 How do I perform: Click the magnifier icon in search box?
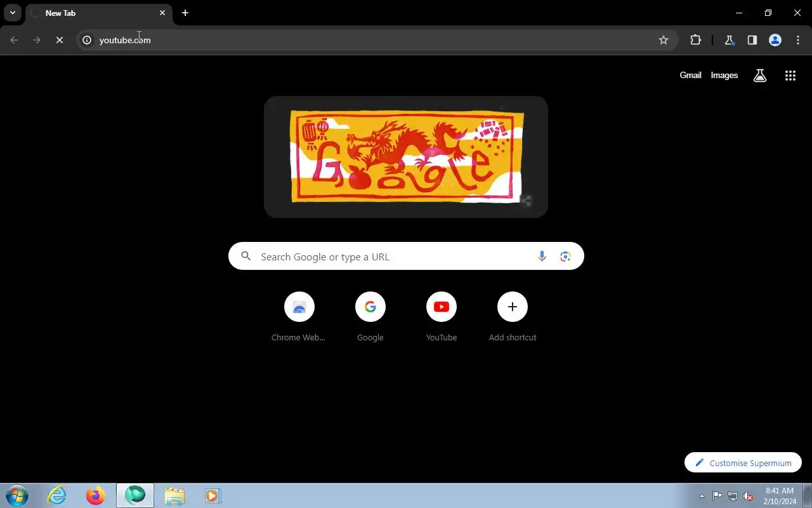(x=246, y=256)
